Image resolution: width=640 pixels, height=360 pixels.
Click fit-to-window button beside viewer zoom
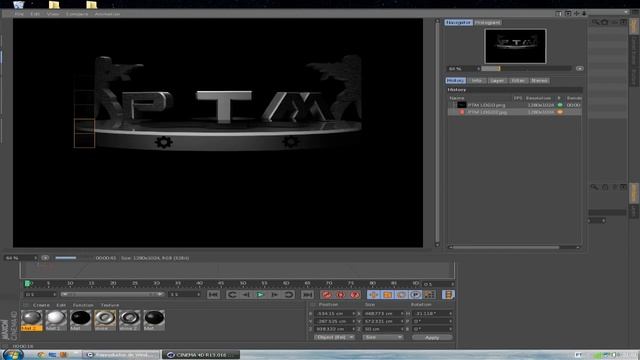point(45,258)
